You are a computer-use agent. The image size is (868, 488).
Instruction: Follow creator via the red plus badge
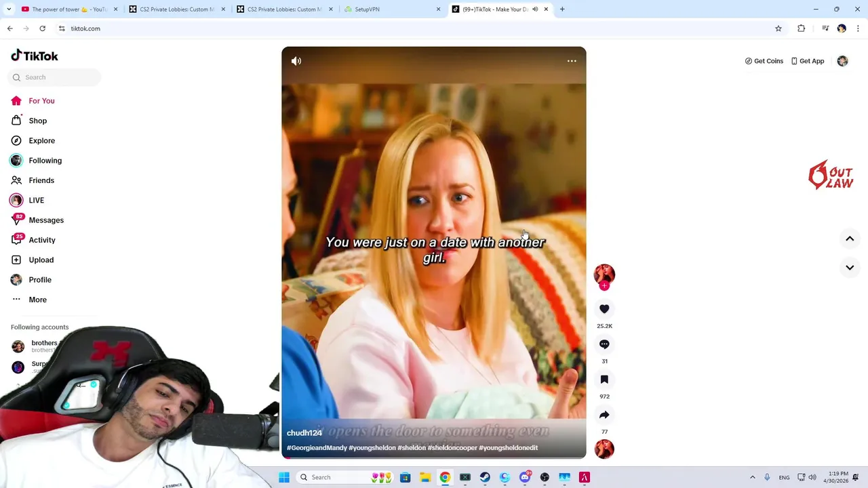pyautogui.click(x=604, y=286)
